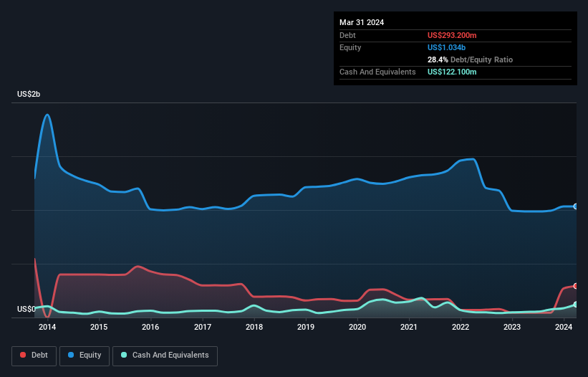The height and width of the screenshot is (377, 588).
Task: Click the Debt label in tooltip
Action: tap(347, 35)
